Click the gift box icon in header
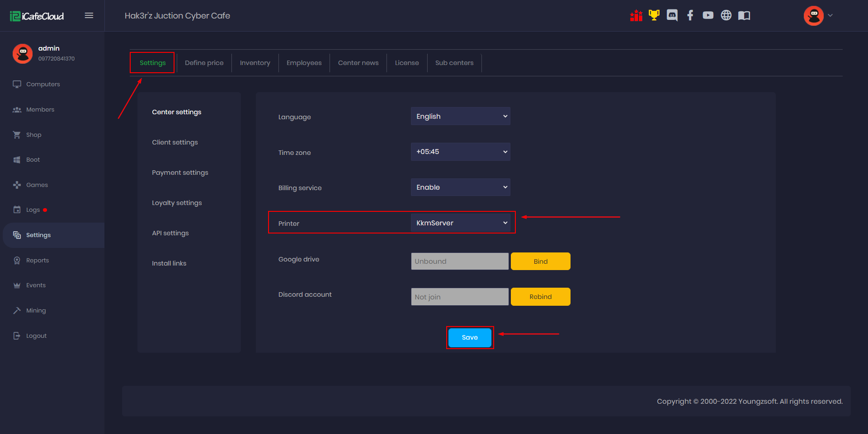Viewport: 868px width, 434px height. (x=636, y=16)
